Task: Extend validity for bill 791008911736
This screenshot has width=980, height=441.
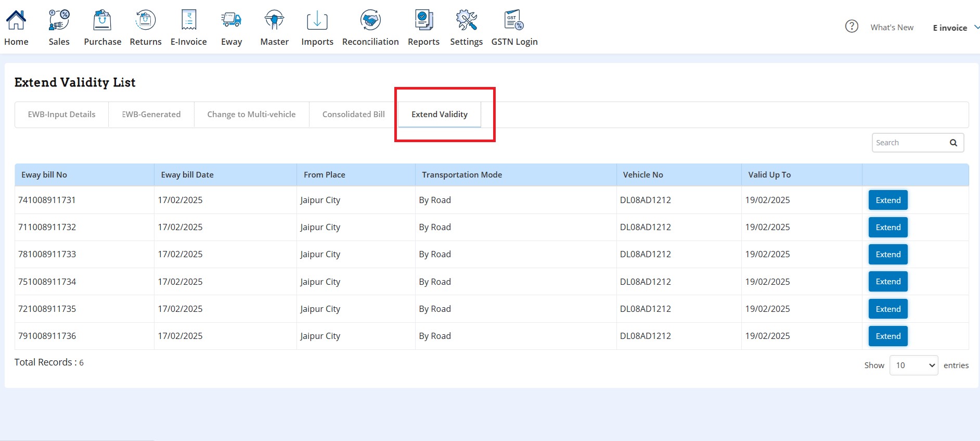Action: 888,336
